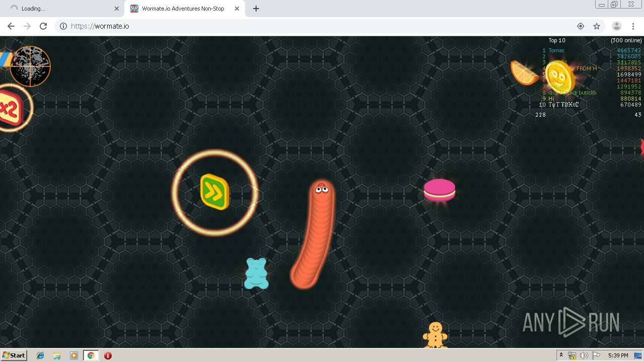Collect the spinning gold coin
644x362 pixels.
tap(560, 77)
